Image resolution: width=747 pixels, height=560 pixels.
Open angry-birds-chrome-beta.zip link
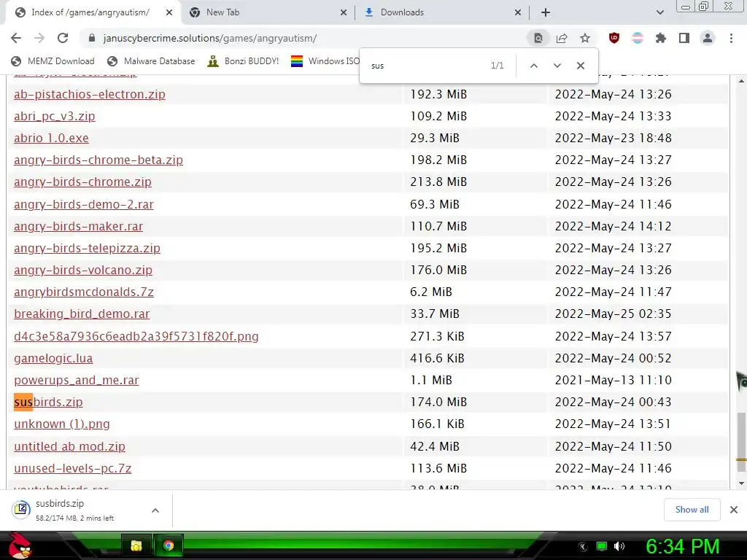coord(98,160)
